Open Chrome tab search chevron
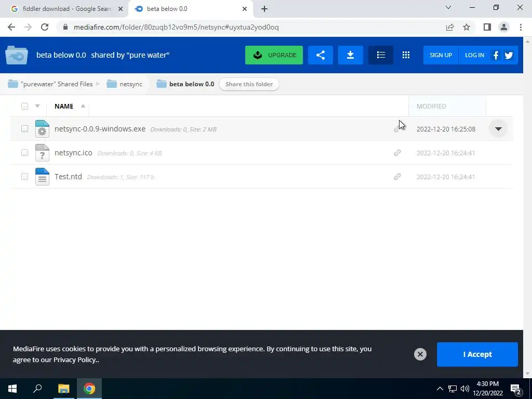The height and width of the screenshot is (399, 532). click(448, 7)
